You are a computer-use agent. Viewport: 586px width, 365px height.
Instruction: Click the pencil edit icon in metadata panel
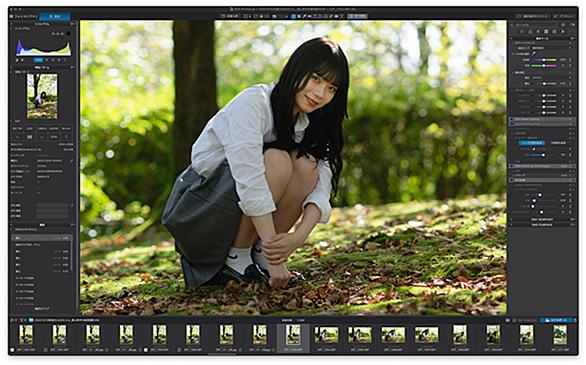tap(72, 161)
